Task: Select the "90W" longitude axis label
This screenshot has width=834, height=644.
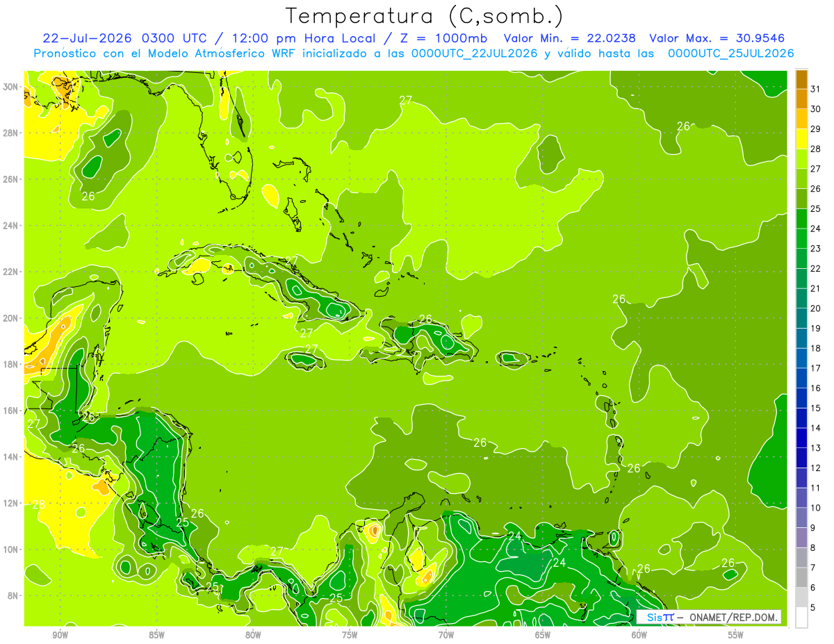Action: pyautogui.click(x=60, y=635)
